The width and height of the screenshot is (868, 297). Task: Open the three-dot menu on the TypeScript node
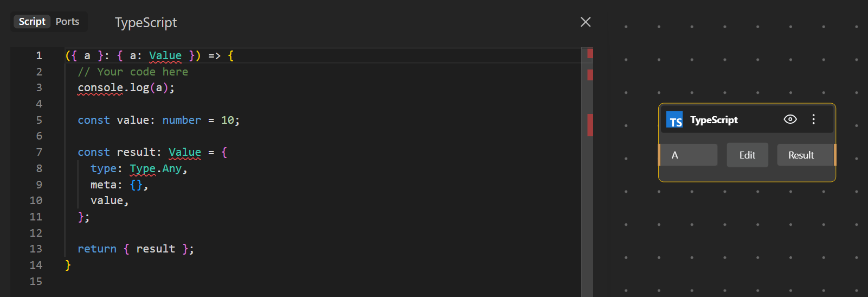click(x=813, y=119)
